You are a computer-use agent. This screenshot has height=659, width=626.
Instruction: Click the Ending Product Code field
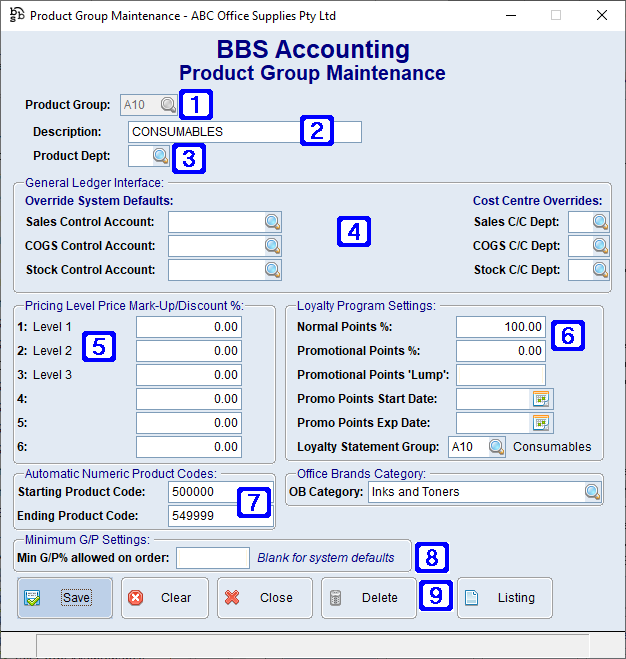(x=221, y=516)
